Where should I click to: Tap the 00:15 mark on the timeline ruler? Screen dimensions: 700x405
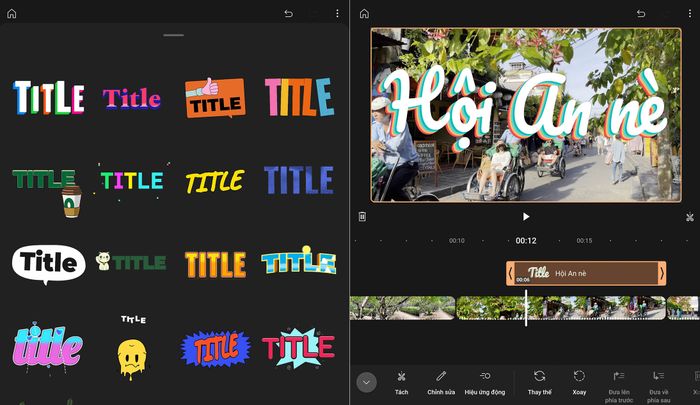(x=584, y=241)
